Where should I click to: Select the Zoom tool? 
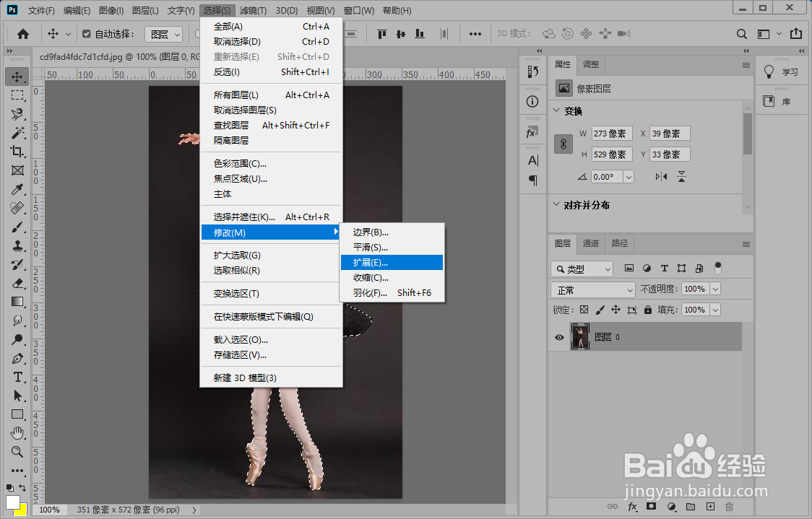[17, 452]
